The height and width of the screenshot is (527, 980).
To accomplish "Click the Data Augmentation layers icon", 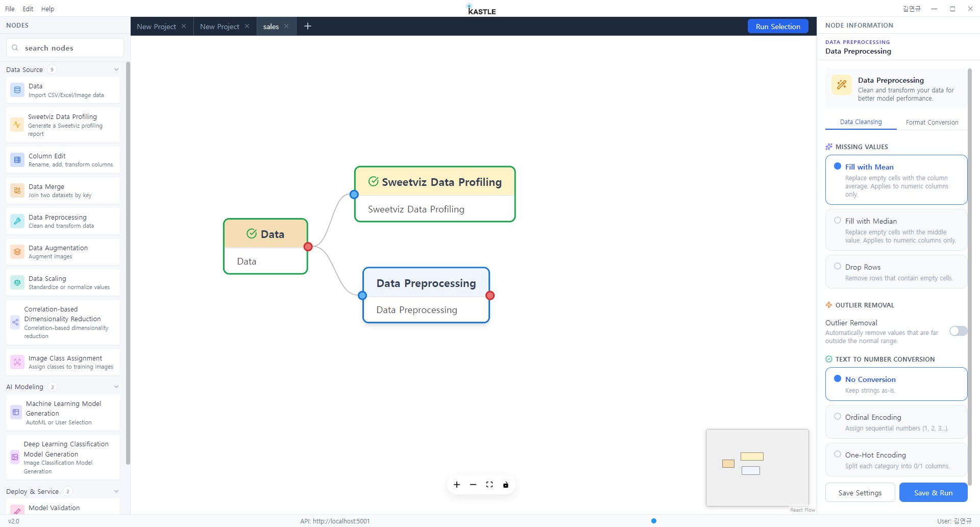I will (x=17, y=252).
